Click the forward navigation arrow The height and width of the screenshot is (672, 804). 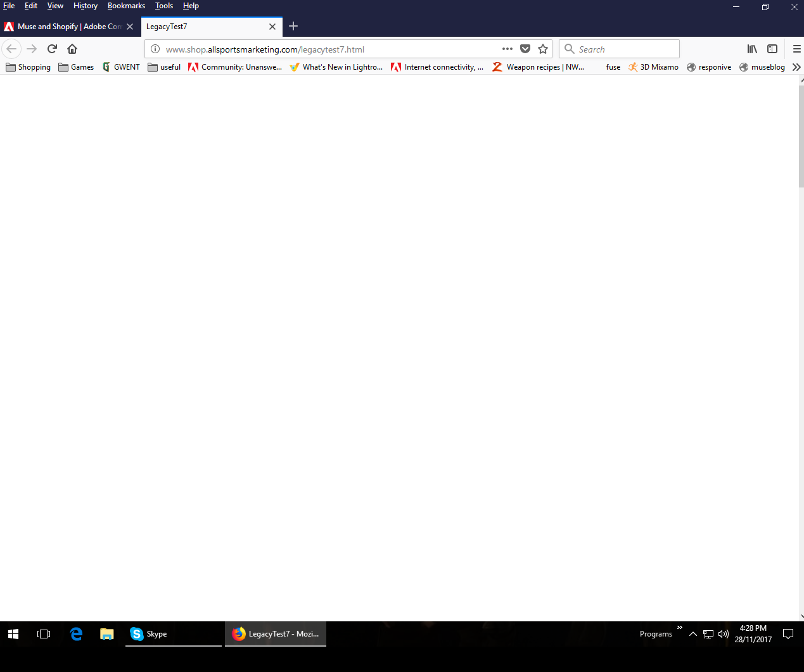pyautogui.click(x=32, y=49)
